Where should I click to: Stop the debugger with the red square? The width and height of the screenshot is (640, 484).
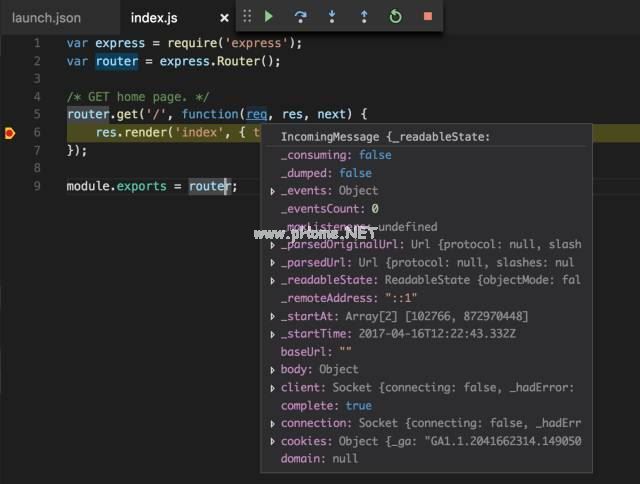coord(427,16)
